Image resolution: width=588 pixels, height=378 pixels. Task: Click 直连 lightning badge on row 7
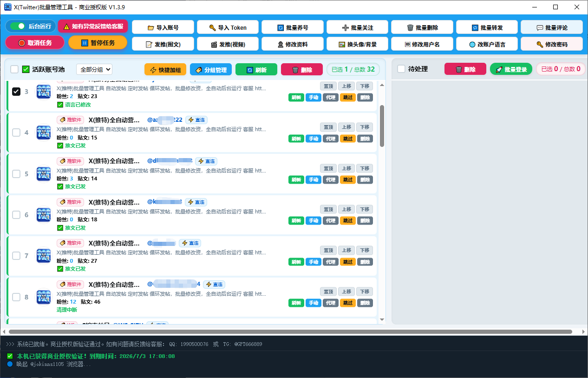tap(190, 243)
